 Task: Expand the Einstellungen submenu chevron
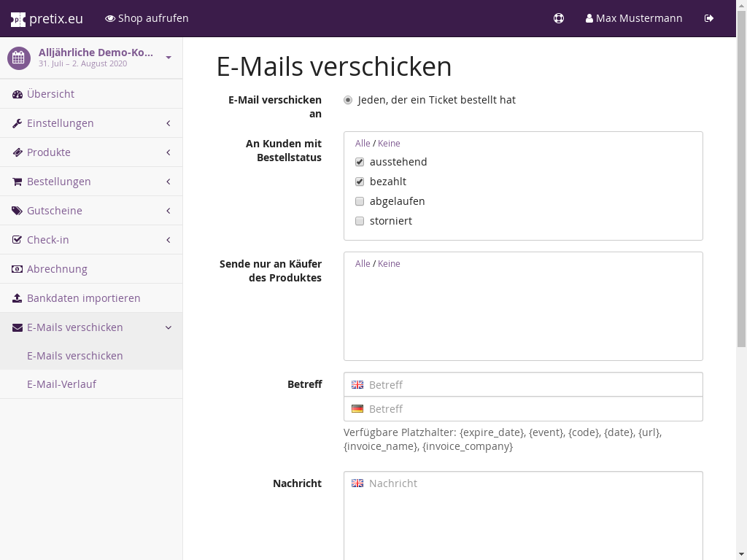click(x=169, y=123)
